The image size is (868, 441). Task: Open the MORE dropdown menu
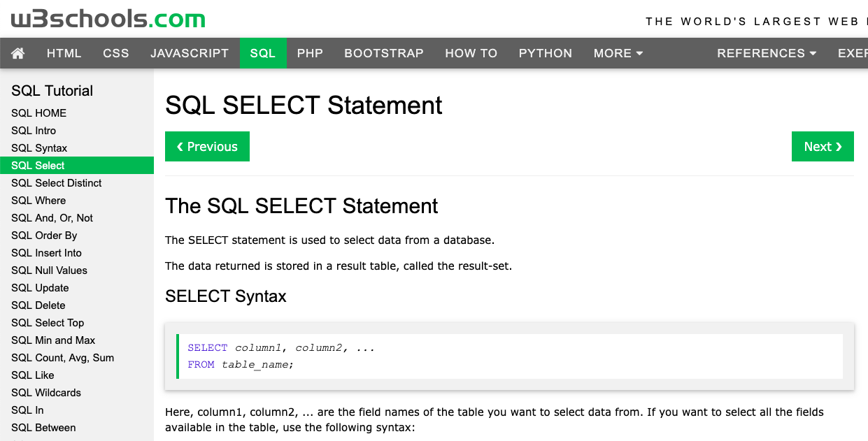[617, 53]
